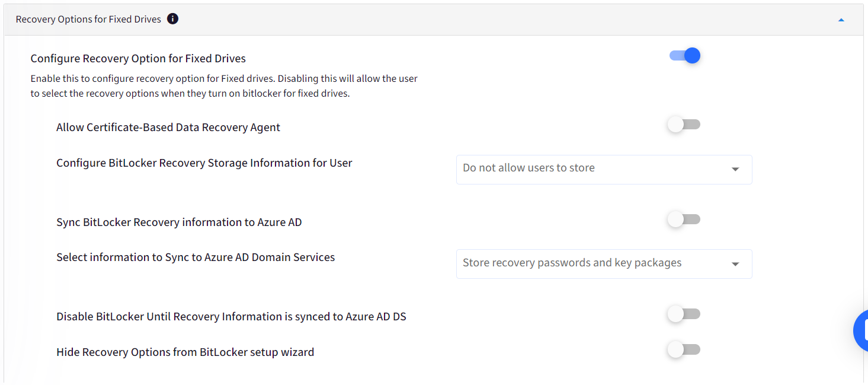The height and width of the screenshot is (385, 868).
Task: Click the 'Recovery Options for Fixed Drives' header title
Action: pos(88,20)
